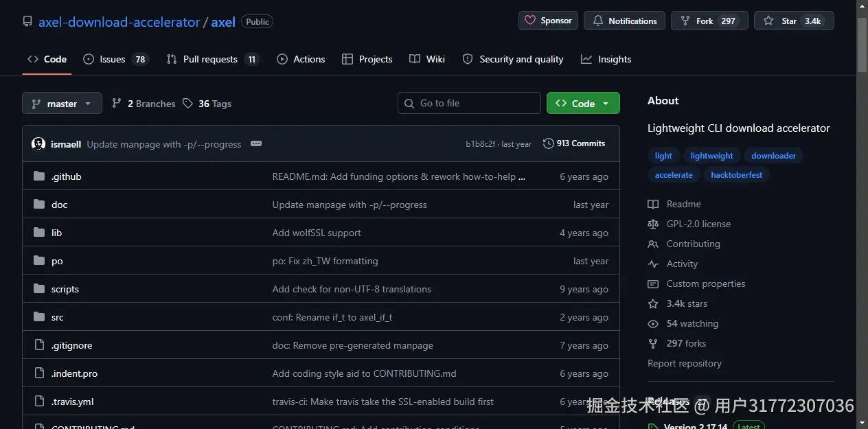Open commit 'Add wolfSSL support'
Screen dimensions: 868x429
pos(317,233)
